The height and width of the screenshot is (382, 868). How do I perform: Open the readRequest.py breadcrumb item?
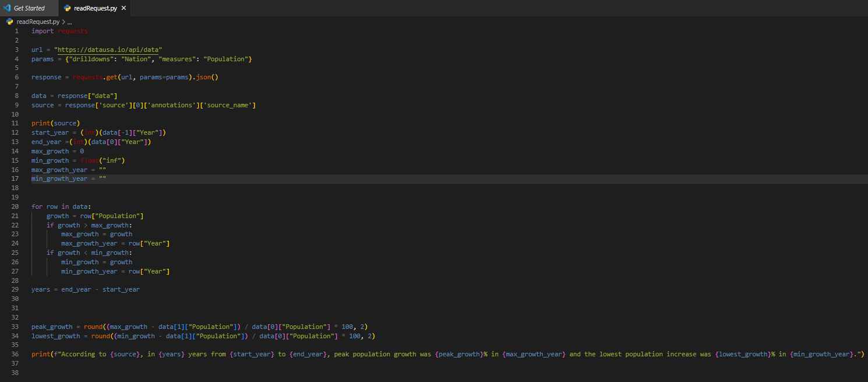tap(38, 22)
